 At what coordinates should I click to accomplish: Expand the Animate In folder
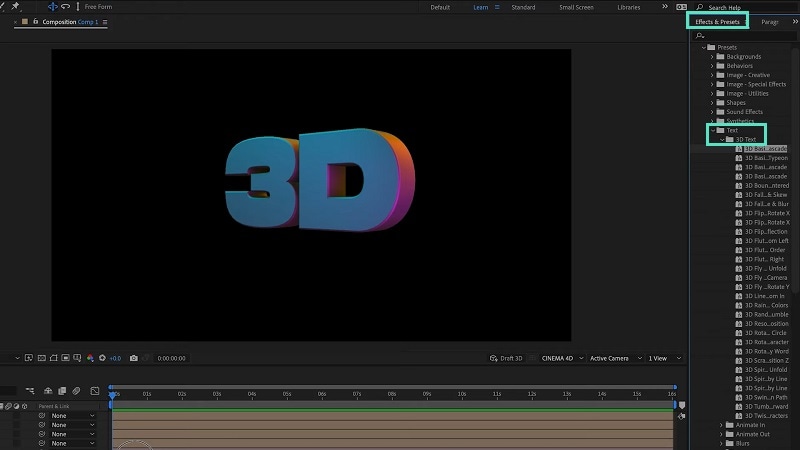pyautogui.click(x=721, y=425)
